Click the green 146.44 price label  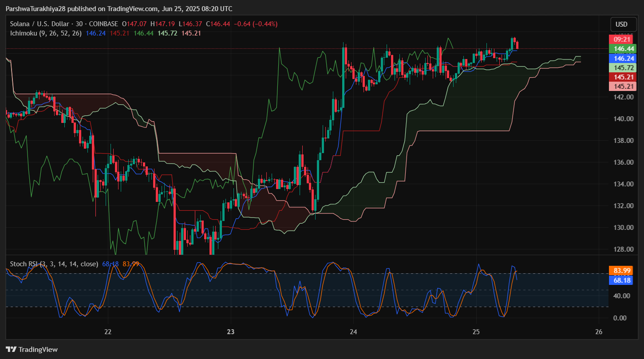622,49
